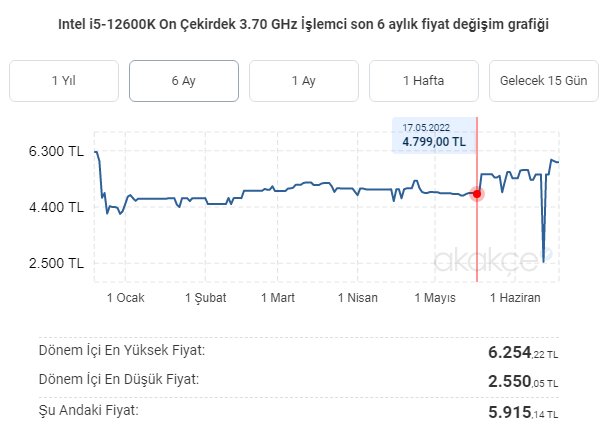Click the 1 Mayıs axis label
Viewport: 600px width, 443px height.
click(435, 298)
